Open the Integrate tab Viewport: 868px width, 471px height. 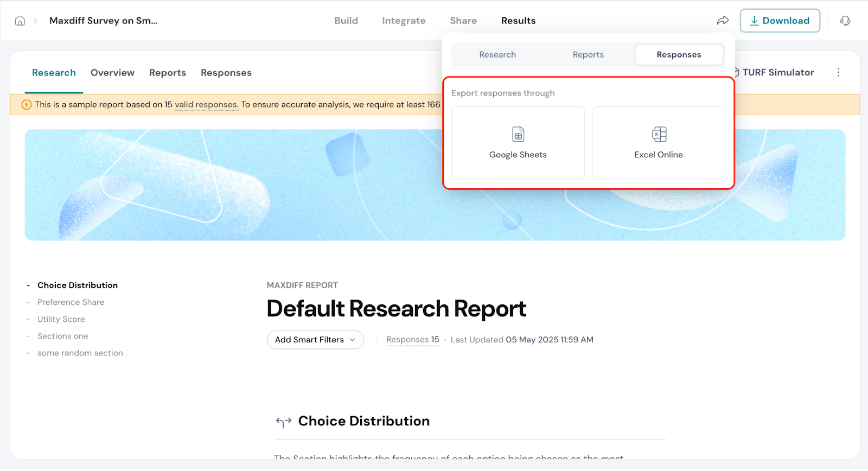point(404,21)
